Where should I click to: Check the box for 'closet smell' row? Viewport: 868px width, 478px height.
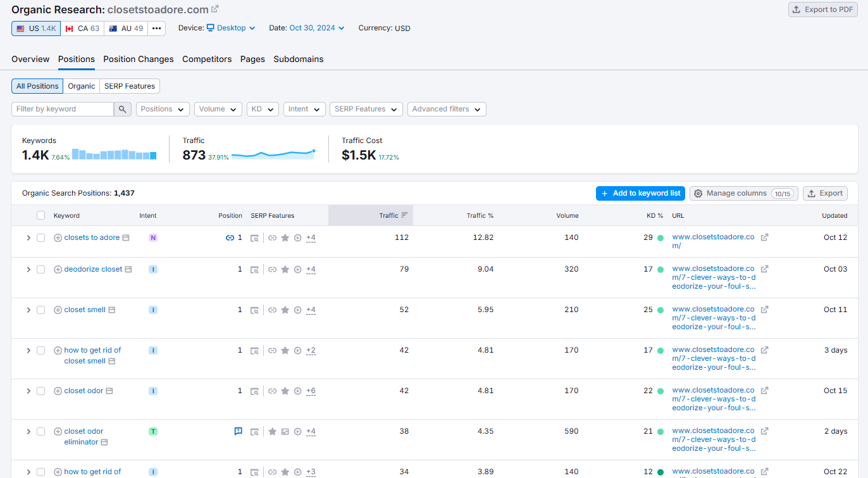coord(40,310)
